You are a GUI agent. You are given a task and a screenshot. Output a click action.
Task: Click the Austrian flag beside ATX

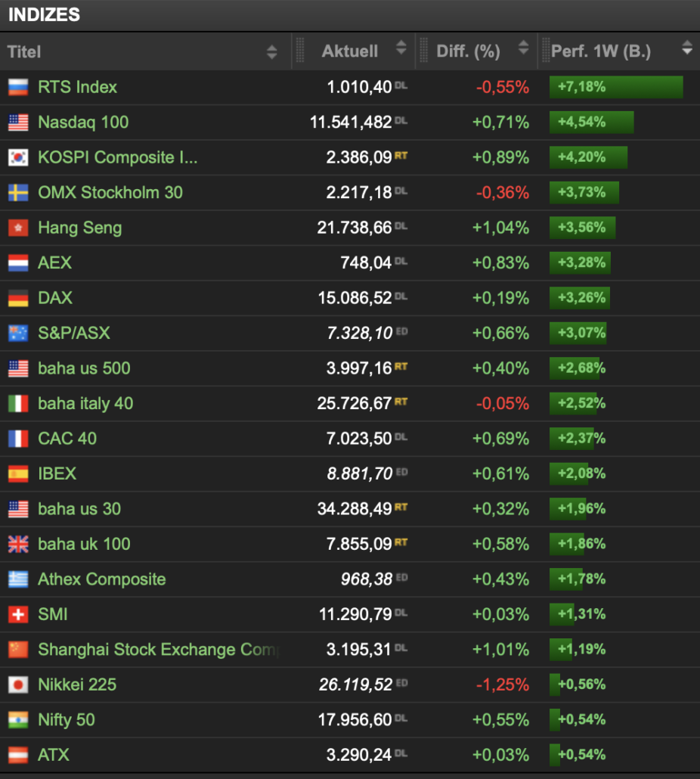click(18, 755)
